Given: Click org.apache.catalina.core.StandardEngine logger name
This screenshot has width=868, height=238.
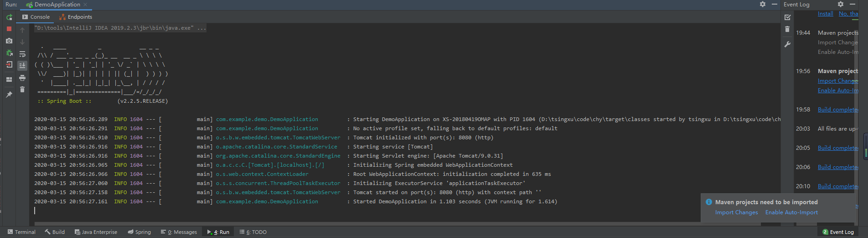Looking at the screenshot, I should tap(278, 156).
